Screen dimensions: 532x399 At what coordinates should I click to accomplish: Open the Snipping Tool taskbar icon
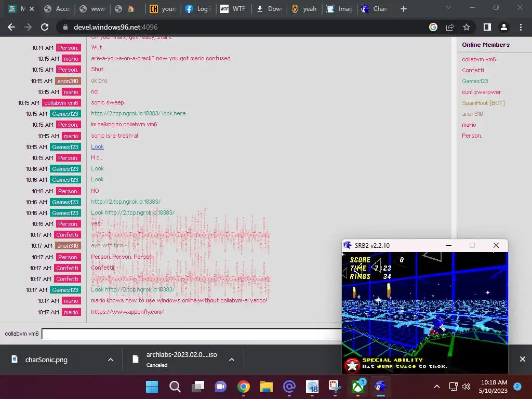[335, 387]
